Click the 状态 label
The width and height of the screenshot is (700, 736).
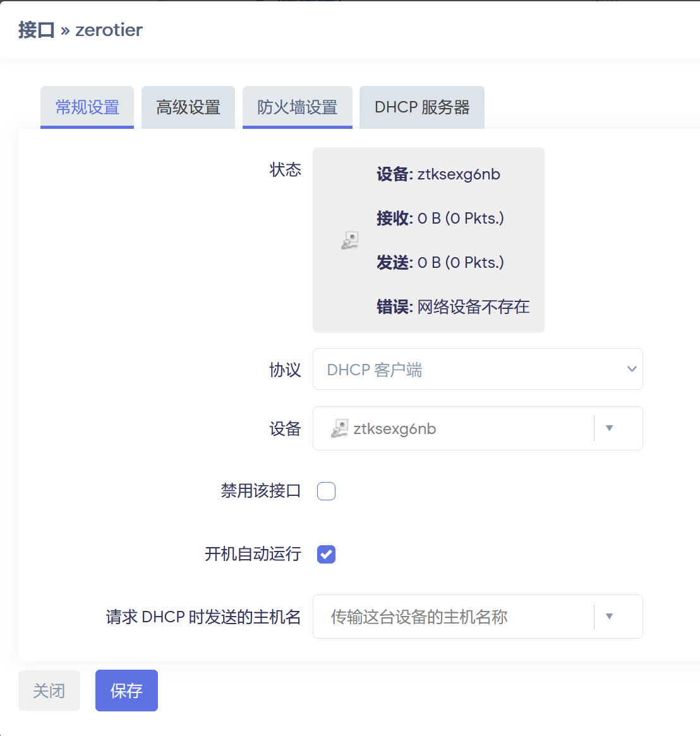[x=285, y=169]
